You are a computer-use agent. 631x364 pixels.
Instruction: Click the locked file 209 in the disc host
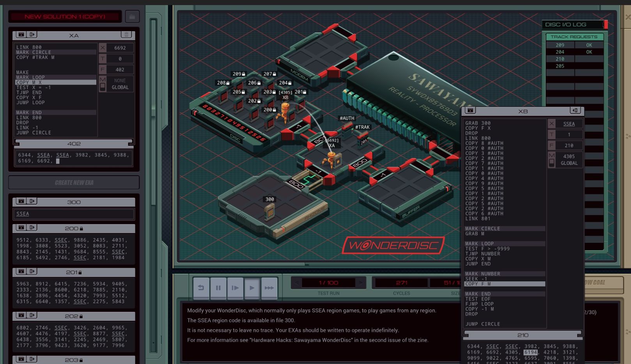239,74
